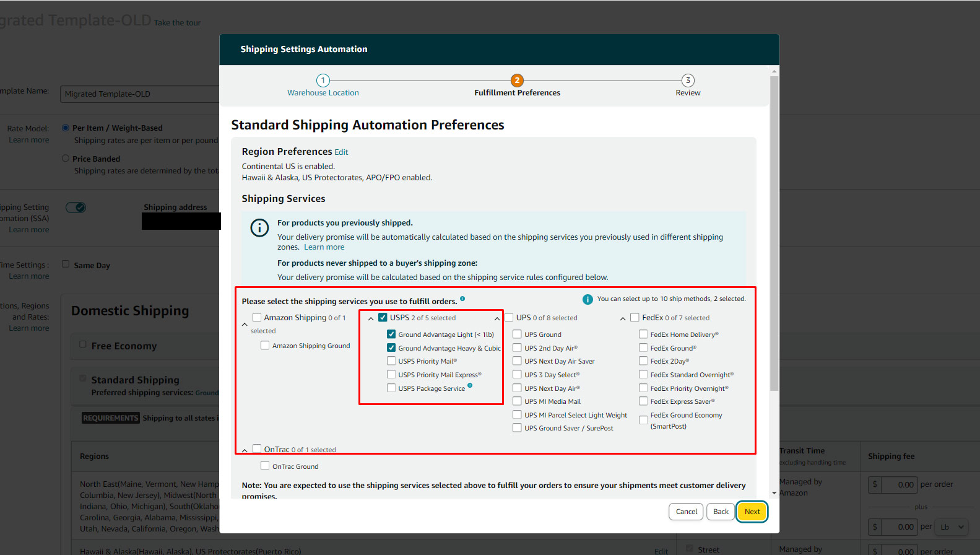The height and width of the screenshot is (555, 980).
Task: Check the UPS group checkbox
Action: (510, 317)
